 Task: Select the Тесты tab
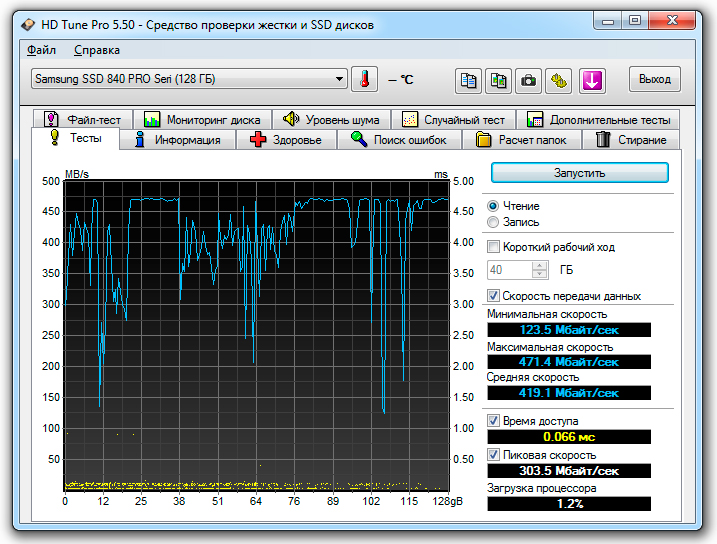(76, 138)
